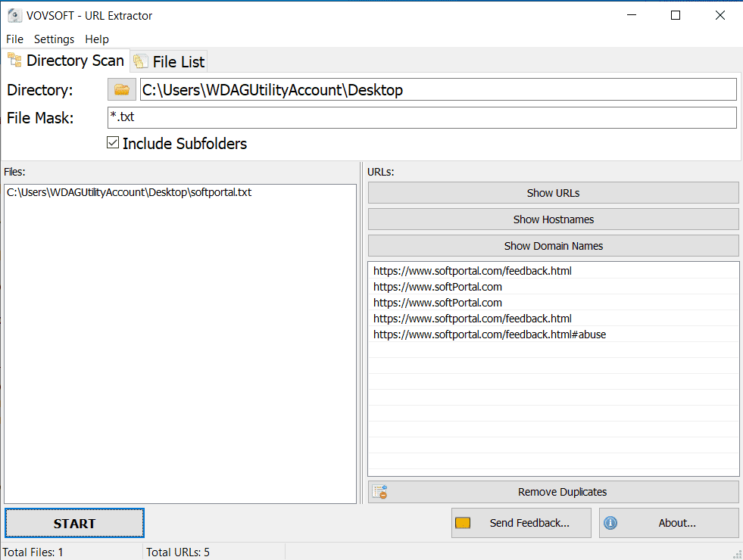Select the third https://www.softPortal.com row
743x560 pixels.
[553, 303]
